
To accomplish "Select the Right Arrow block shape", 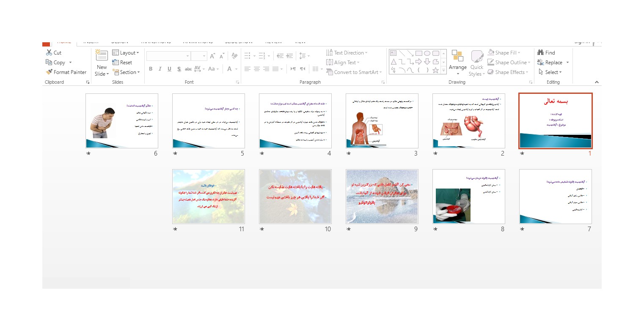I will [x=419, y=62].
